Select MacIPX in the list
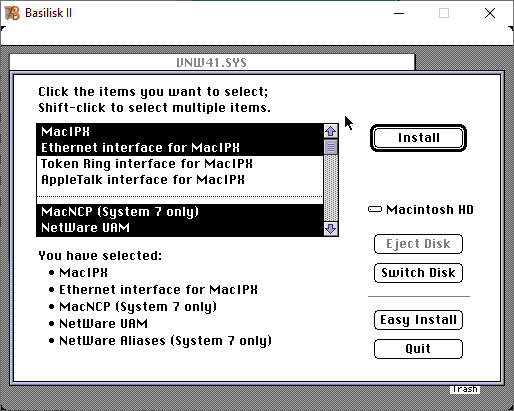Viewport: 514px width, 411px height. tap(180, 132)
